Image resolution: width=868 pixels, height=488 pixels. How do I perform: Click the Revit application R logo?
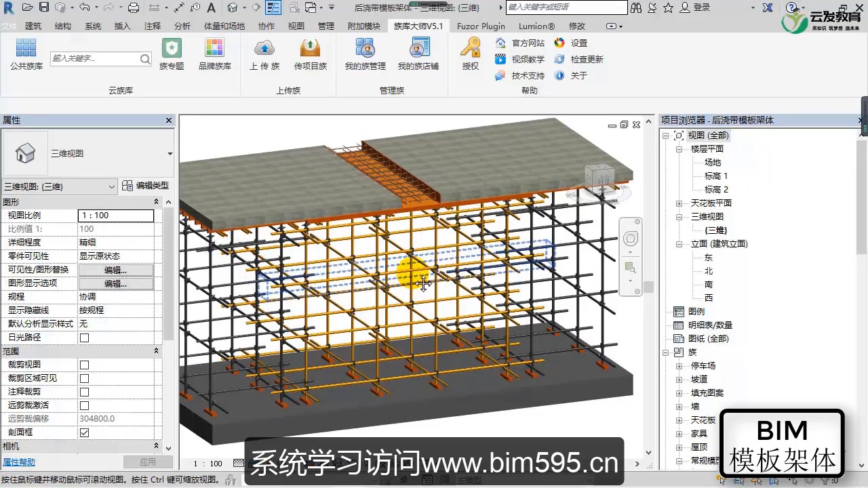(8, 7)
